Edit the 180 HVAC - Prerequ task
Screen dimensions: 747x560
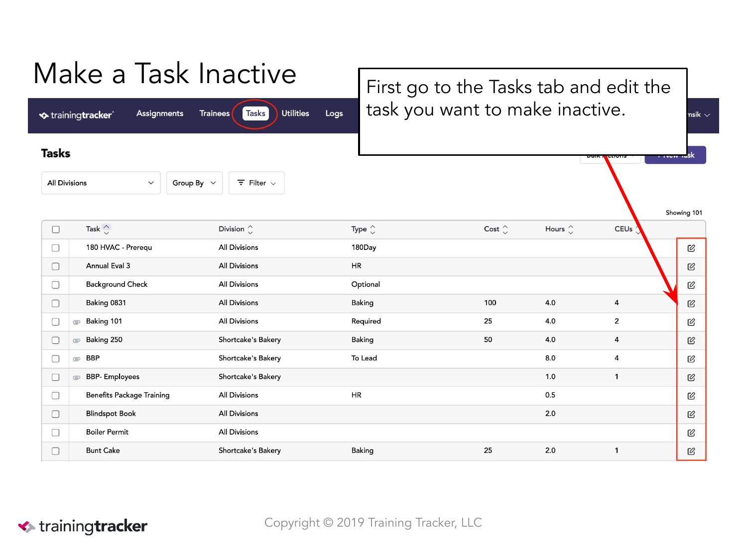[691, 248]
